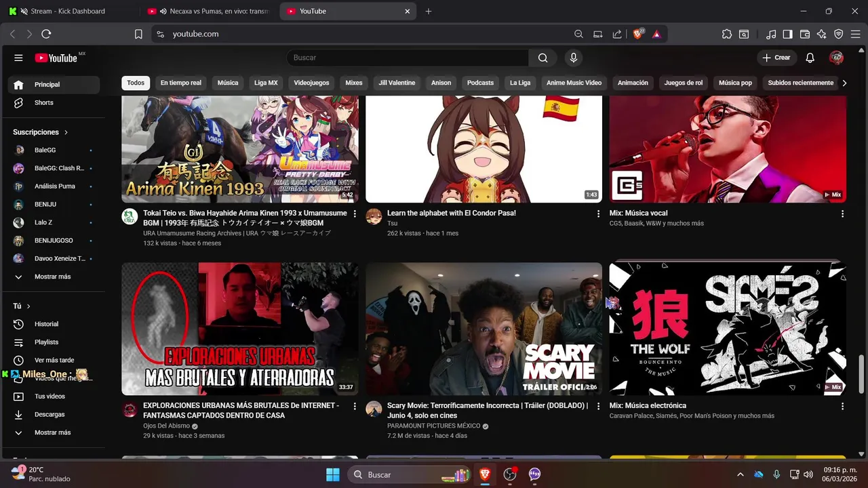Bookmark this page icon in address bar
This screenshot has width=868, height=488.
tap(138, 34)
